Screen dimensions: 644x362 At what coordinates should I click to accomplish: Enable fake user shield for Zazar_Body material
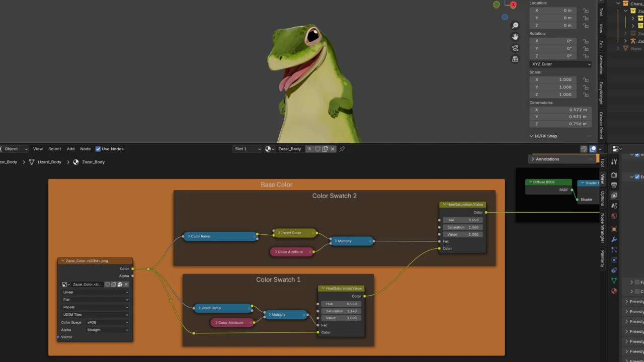pos(318,149)
